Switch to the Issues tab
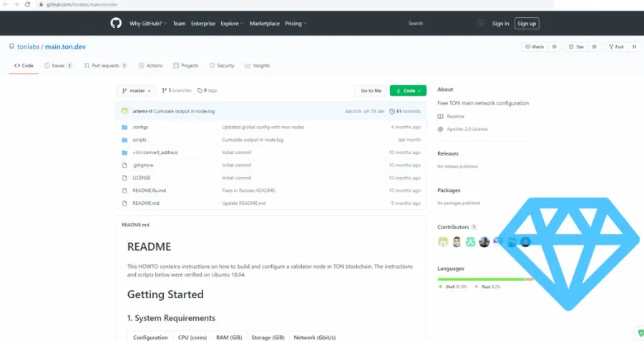644x341 pixels. (58, 65)
